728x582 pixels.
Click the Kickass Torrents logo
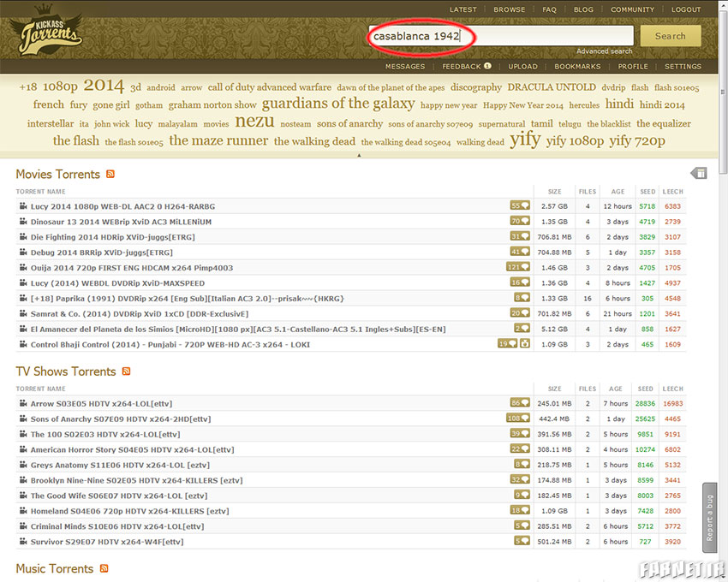click(51, 33)
